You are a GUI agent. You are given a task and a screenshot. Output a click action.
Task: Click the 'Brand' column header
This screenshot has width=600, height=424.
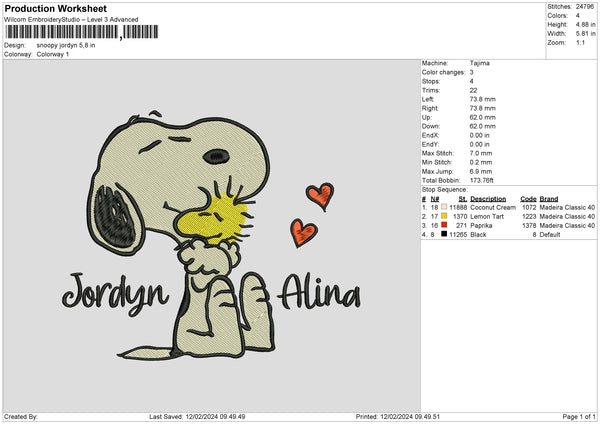549,199
